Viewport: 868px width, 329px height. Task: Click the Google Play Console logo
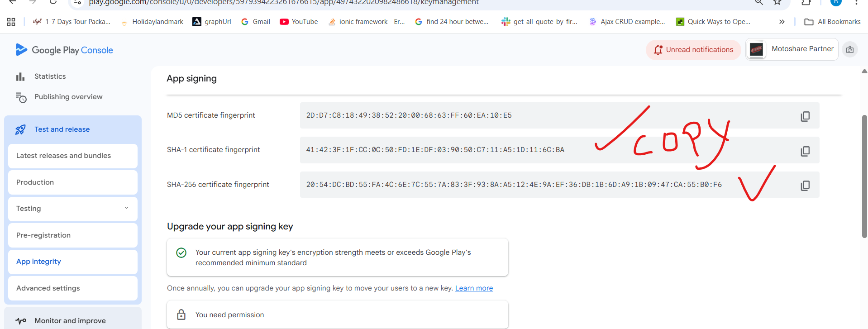(x=64, y=50)
